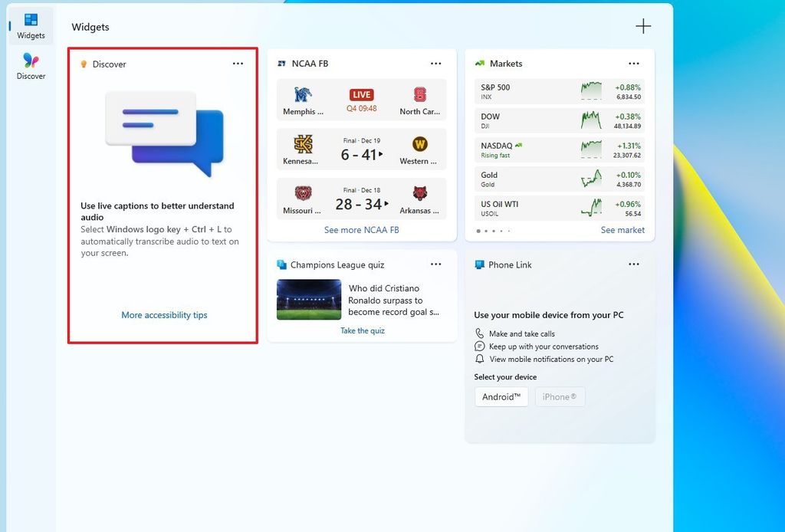This screenshot has height=532, width=785.
Task: Click the Markets header chart icon
Action: coord(480,64)
